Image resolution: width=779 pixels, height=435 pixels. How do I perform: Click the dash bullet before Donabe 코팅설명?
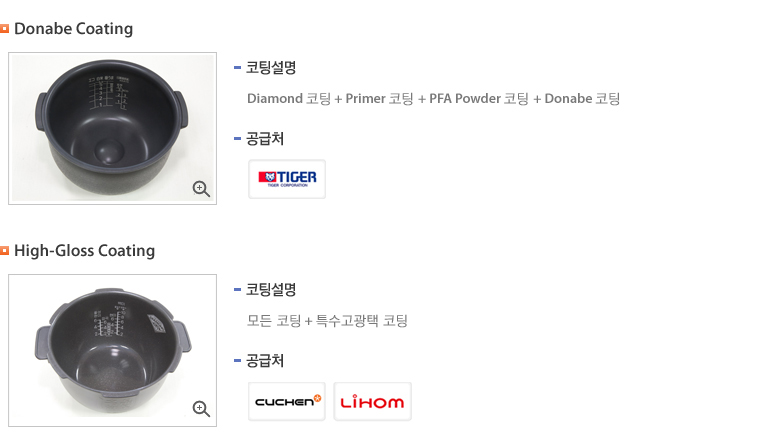coord(237,68)
